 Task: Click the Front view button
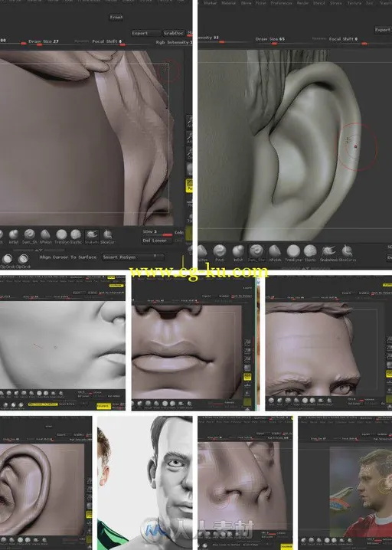click(x=116, y=17)
